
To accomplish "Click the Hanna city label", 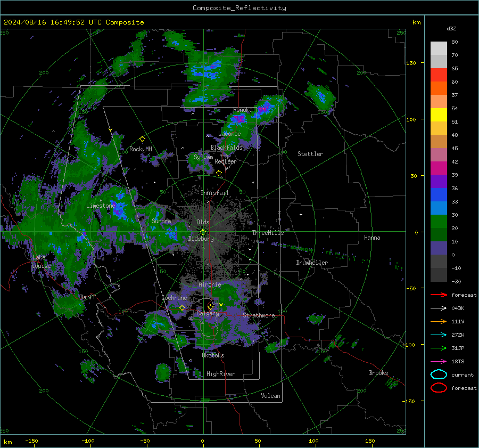I will click(x=372, y=238).
